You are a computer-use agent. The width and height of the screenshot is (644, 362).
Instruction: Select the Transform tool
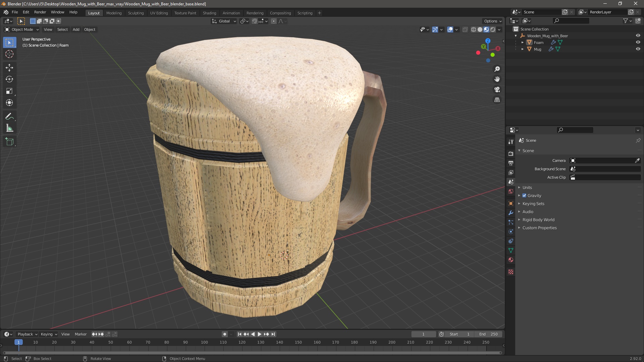pyautogui.click(x=9, y=103)
